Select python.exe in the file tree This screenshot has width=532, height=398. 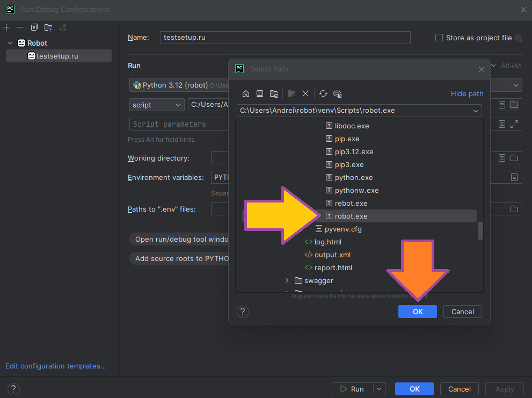click(x=354, y=178)
